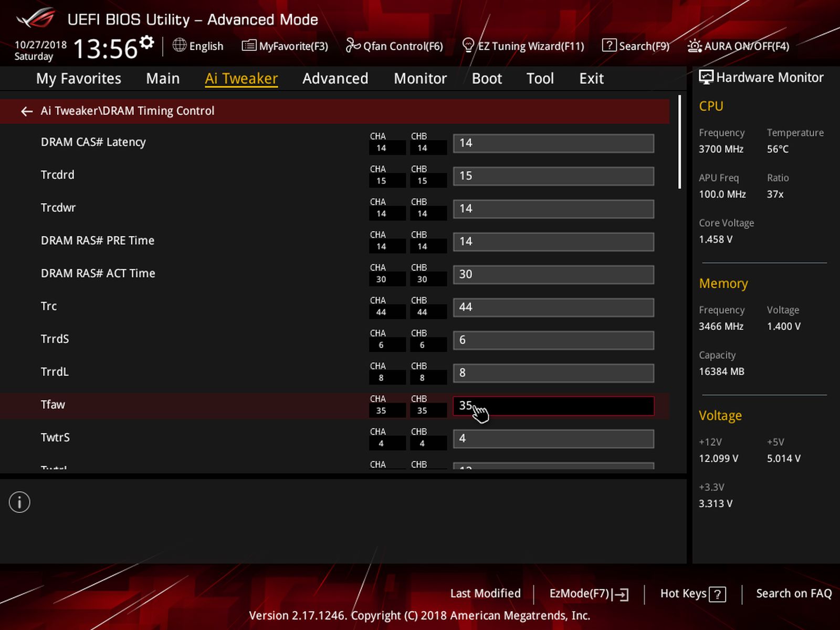The image size is (840, 630).
Task: Click the Trcdwr value field
Action: [x=554, y=209]
